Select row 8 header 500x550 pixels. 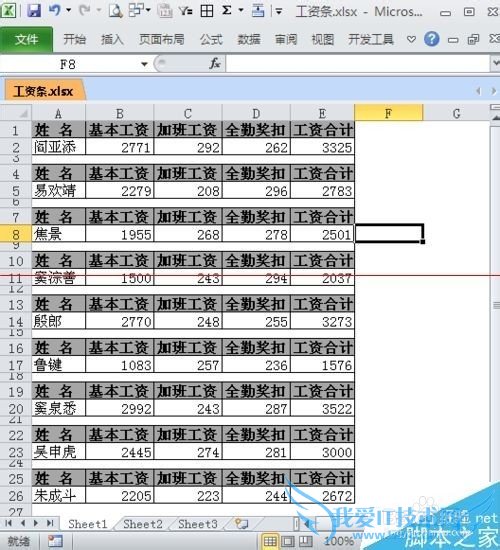[x=15, y=234]
